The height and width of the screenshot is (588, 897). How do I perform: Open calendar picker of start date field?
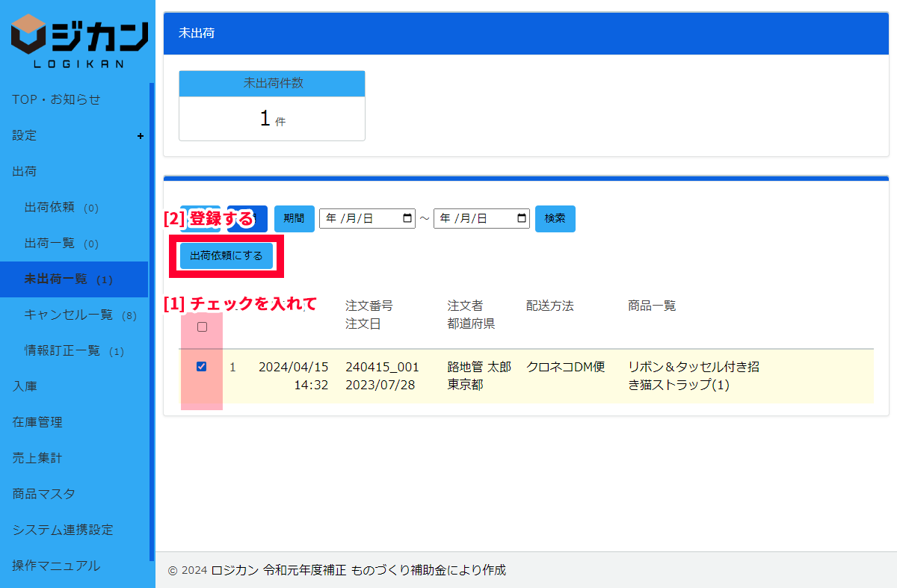tap(407, 219)
